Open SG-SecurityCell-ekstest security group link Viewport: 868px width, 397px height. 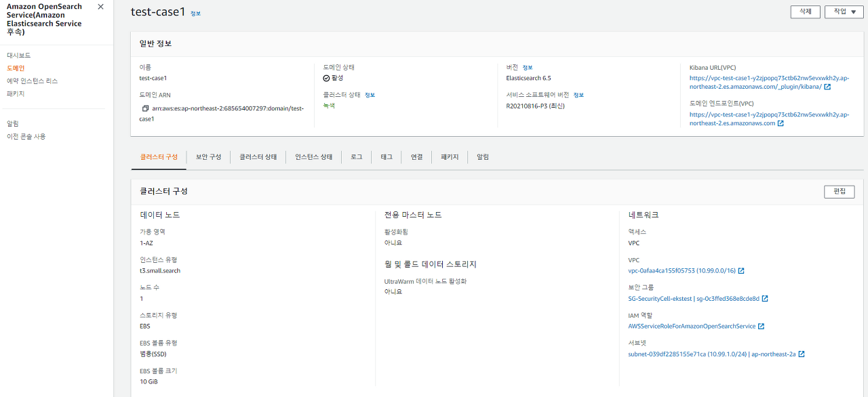[x=694, y=299]
